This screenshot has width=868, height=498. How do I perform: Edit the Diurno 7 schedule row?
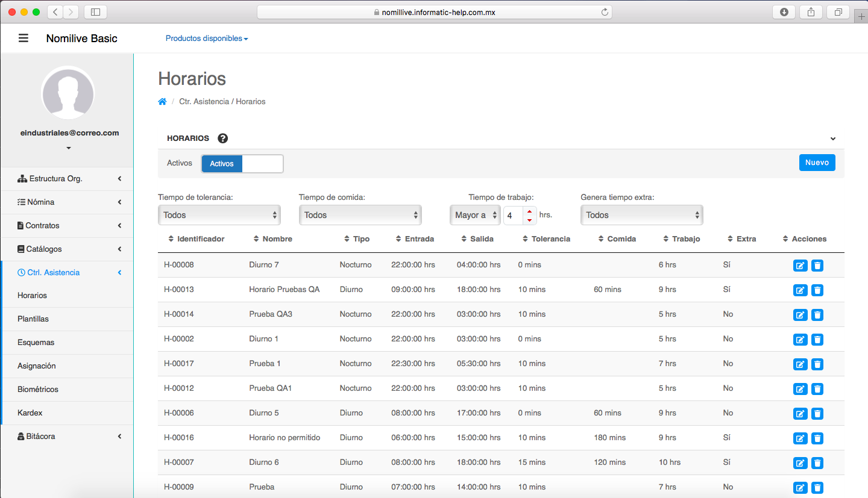coord(800,266)
